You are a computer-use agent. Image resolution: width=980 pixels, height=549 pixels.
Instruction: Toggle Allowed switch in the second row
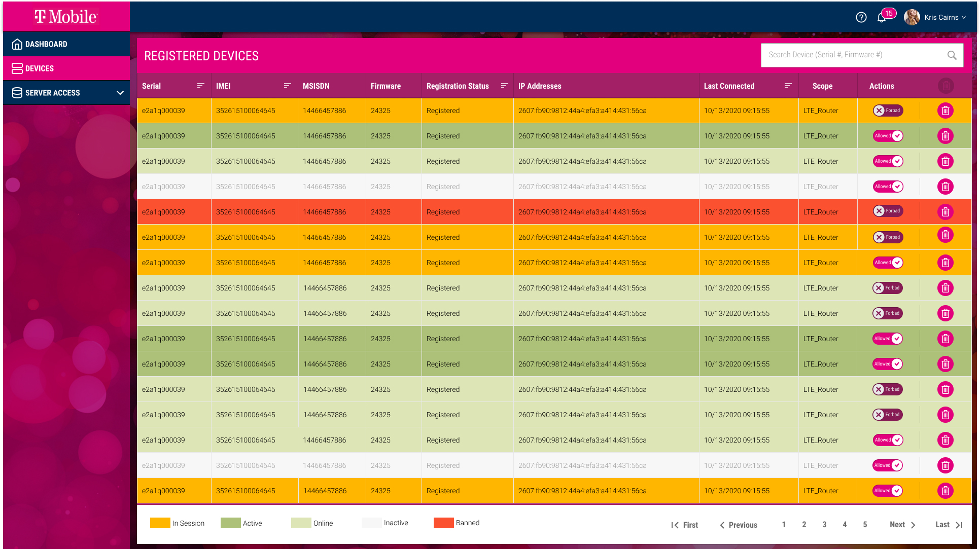click(x=888, y=136)
